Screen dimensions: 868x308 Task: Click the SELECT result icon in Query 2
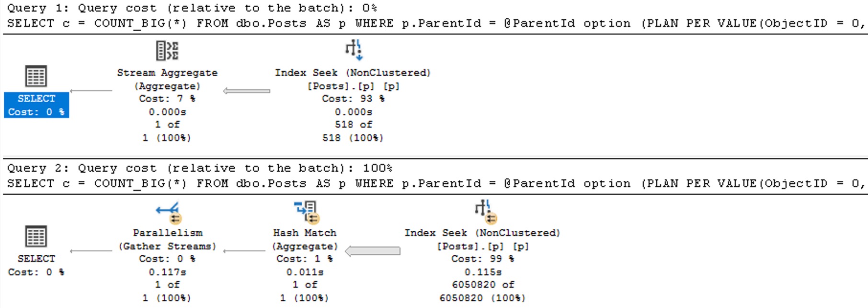click(36, 237)
